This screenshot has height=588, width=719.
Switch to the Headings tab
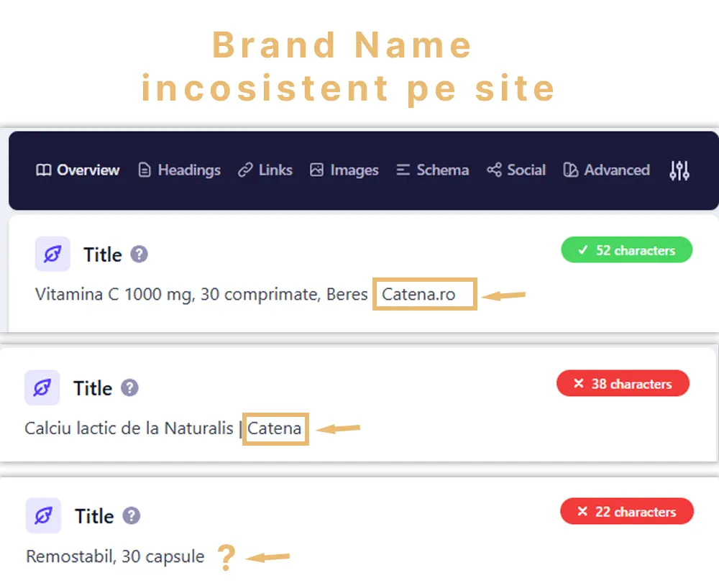(179, 170)
